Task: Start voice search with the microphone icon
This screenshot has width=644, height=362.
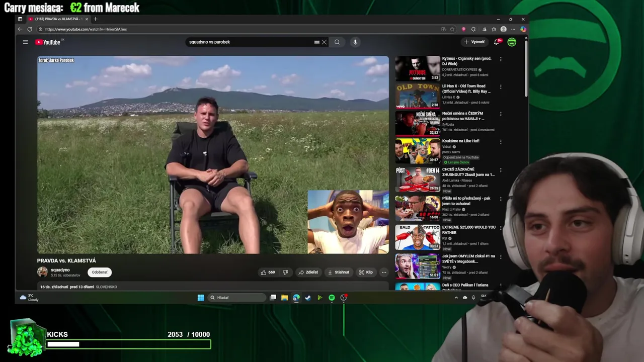Action: click(x=355, y=42)
